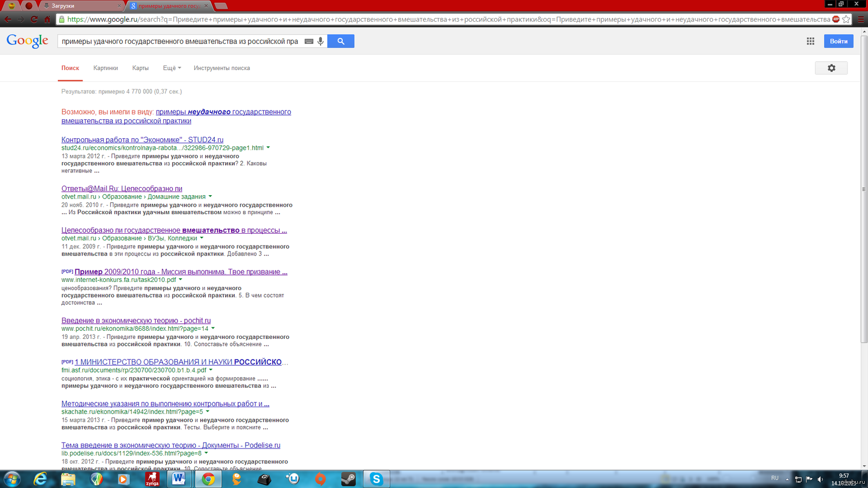This screenshot has width=868, height=488.
Task: Open dropdown next to lib.podelise.ru URL
Action: [x=206, y=453]
